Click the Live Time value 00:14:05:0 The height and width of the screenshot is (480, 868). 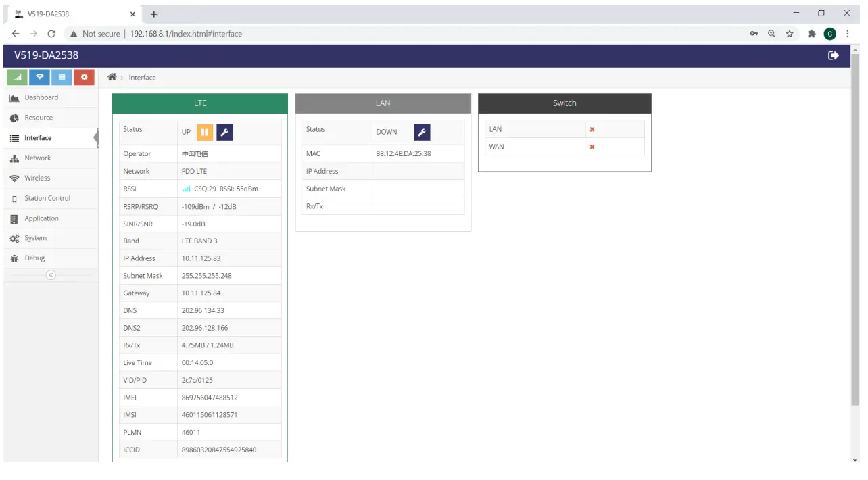point(197,363)
